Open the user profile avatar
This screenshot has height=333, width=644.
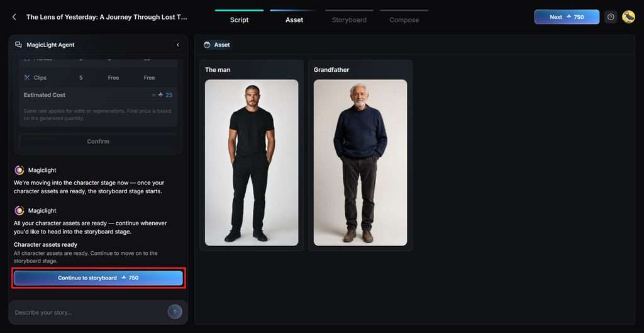point(628,17)
